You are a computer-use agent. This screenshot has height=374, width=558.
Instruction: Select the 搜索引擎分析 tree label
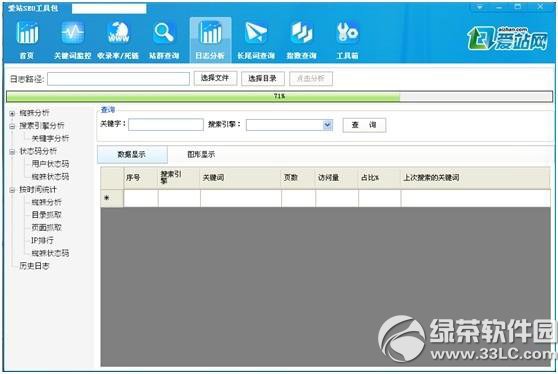pos(42,126)
